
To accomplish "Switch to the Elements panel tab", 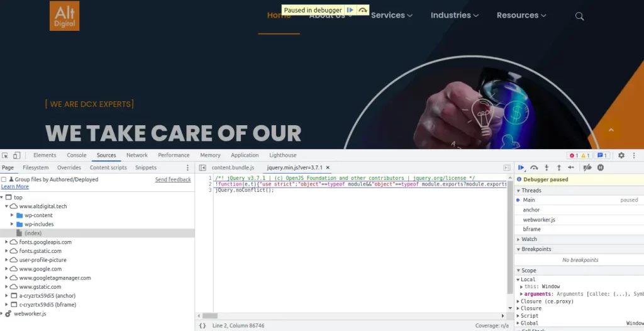I will pyautogui.click(x=45, y=155).
